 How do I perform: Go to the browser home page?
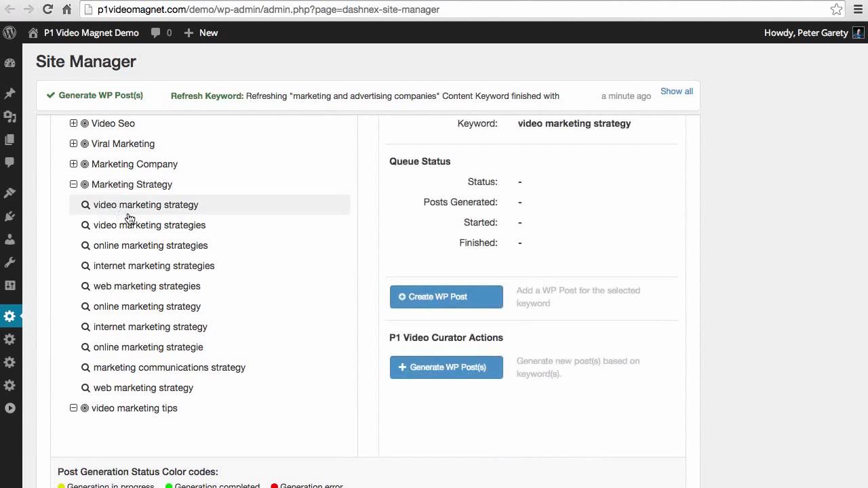(x=66, y=9)
